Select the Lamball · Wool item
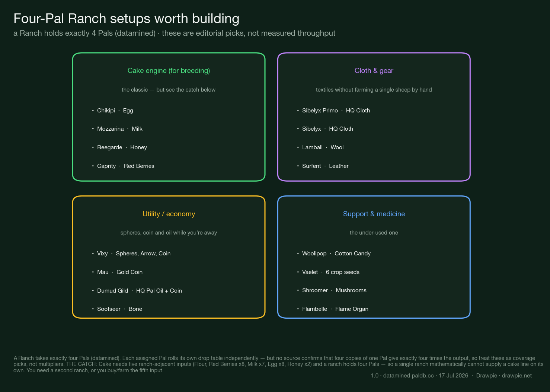This screenshot has height=392, width=550. point(320,147)
